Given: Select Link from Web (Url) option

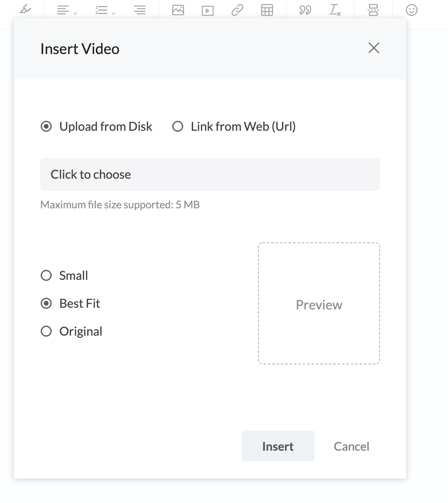Looking at the screenshot, I should [x=234, y=126].
